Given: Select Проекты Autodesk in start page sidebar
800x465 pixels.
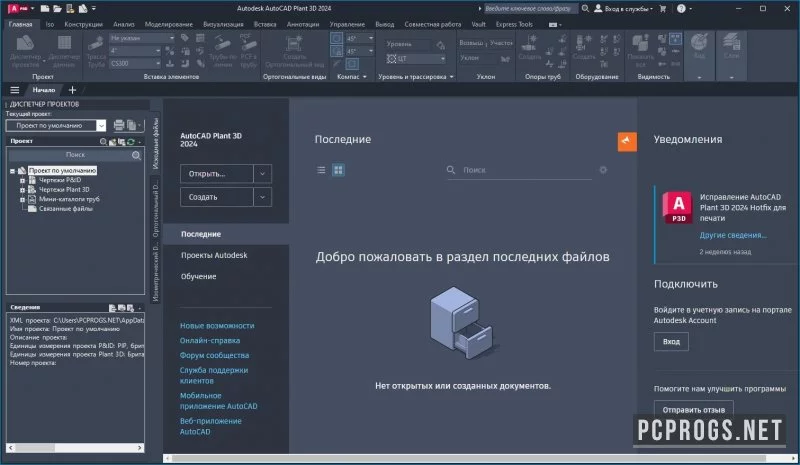Looking at the screenshot, I should (x=214, y=255).
